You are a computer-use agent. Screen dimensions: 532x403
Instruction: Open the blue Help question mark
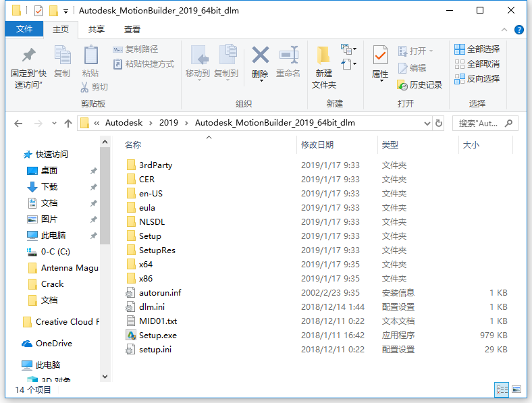(518, 30)
